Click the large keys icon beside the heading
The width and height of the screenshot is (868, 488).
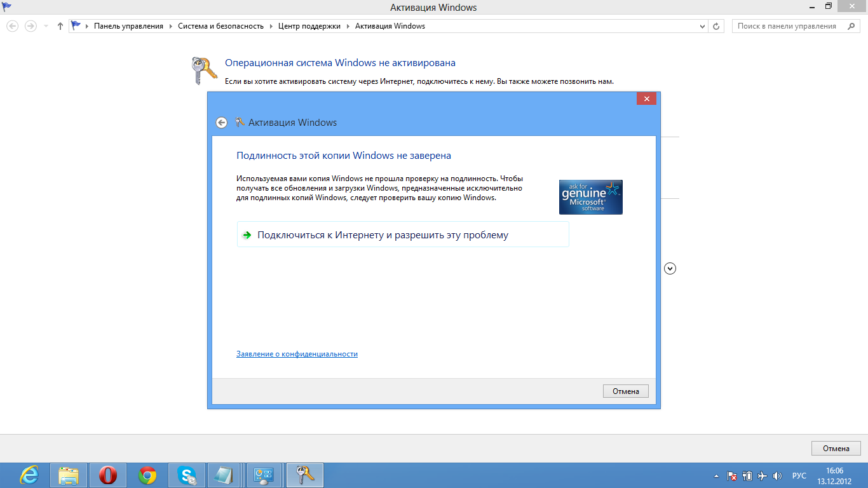tap(205, 71)
